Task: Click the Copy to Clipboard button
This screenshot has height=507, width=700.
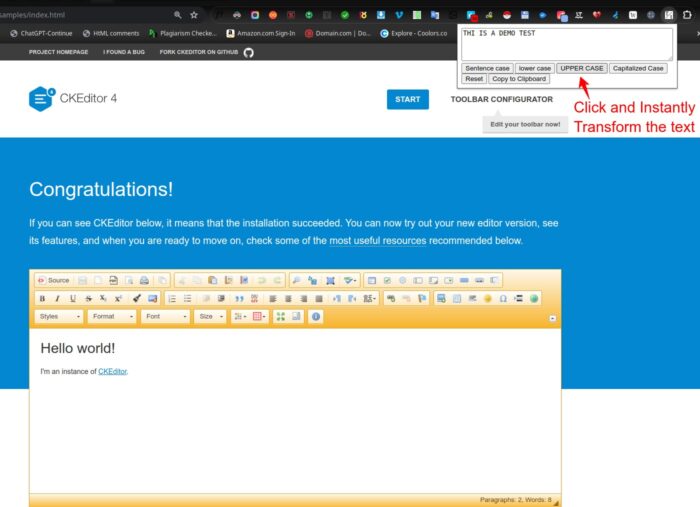Action: [x=519, y=79]
